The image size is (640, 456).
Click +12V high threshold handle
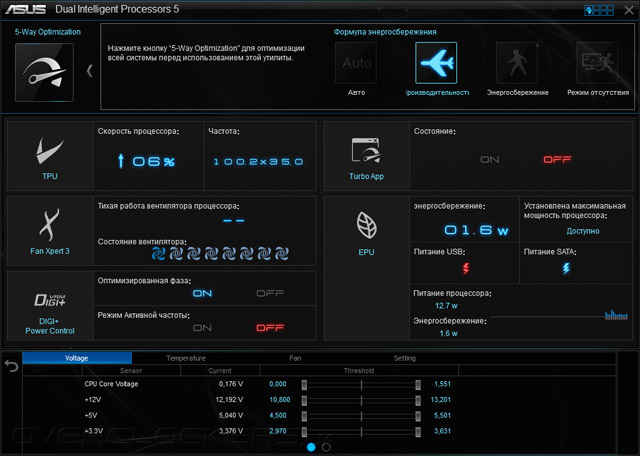coord(418,400)
